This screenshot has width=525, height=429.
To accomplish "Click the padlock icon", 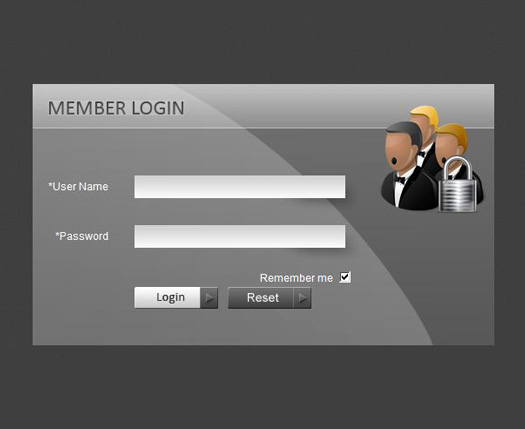I will (x=457, y=184).
